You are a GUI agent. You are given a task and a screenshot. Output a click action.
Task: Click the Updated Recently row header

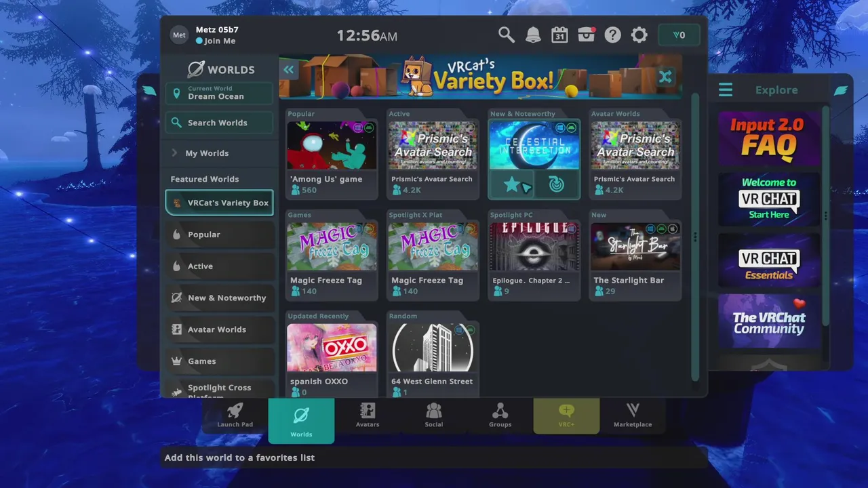click(x=318, y=316)
